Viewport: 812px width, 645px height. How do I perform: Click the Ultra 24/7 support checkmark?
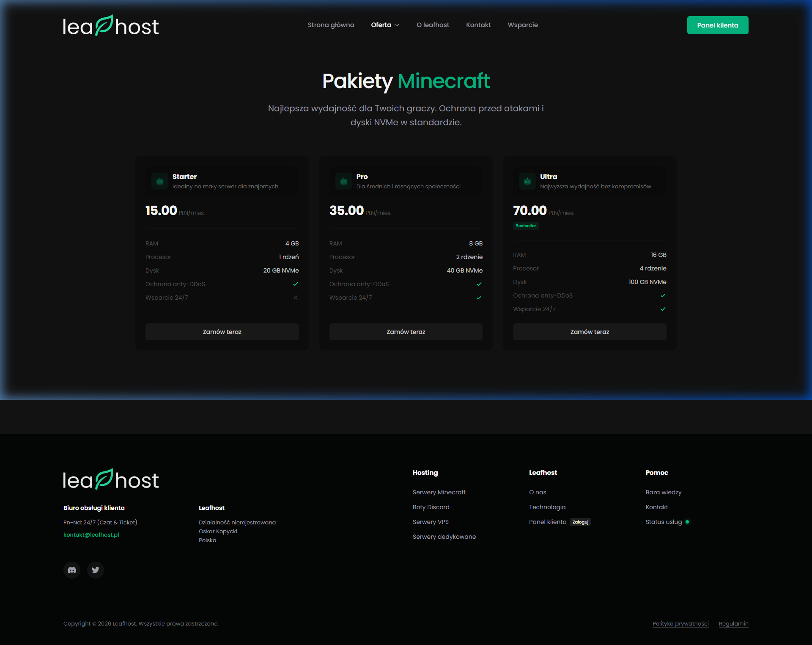[x=663, y=309]
